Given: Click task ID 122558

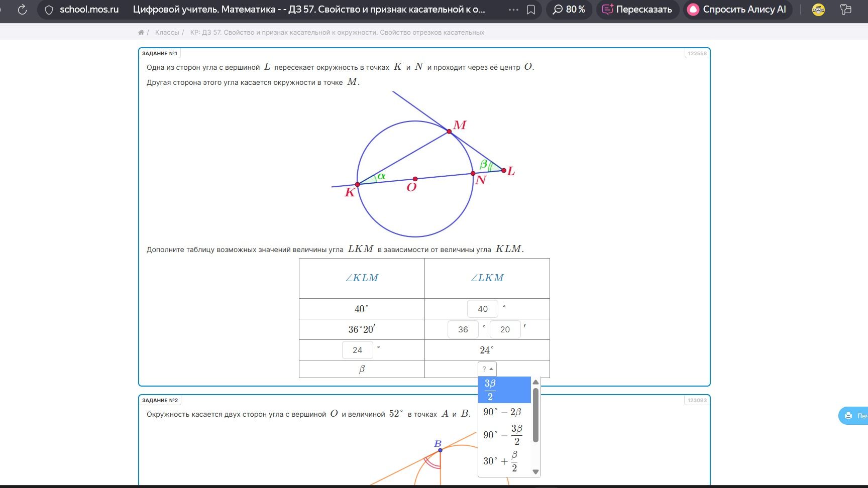Looking at the screenshot, I should pyautogui.click(x=697, y=53).
